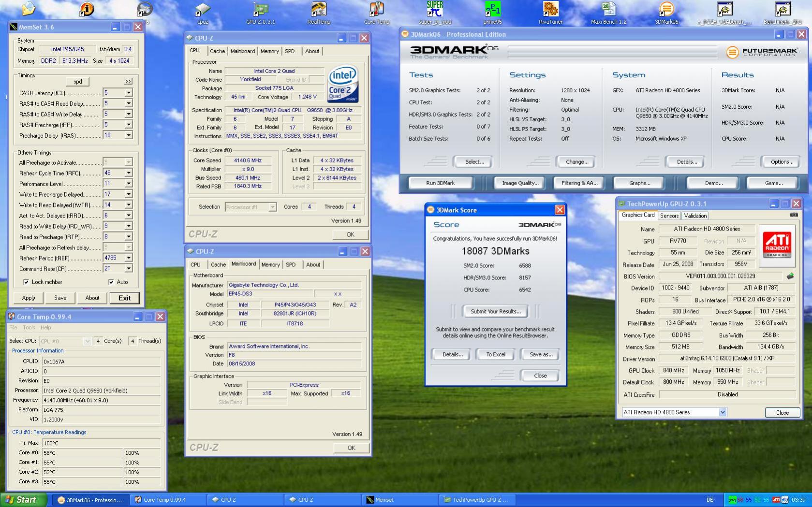
Task: Expand the Command Rate (CR) dropdown
Action: pyautogui.click(x=129, y=269)
